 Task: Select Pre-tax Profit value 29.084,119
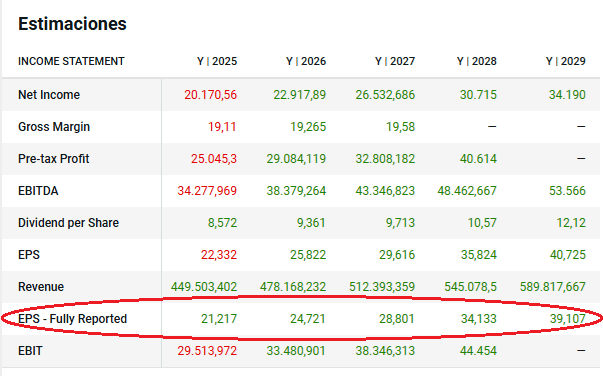tap(296, 158)
